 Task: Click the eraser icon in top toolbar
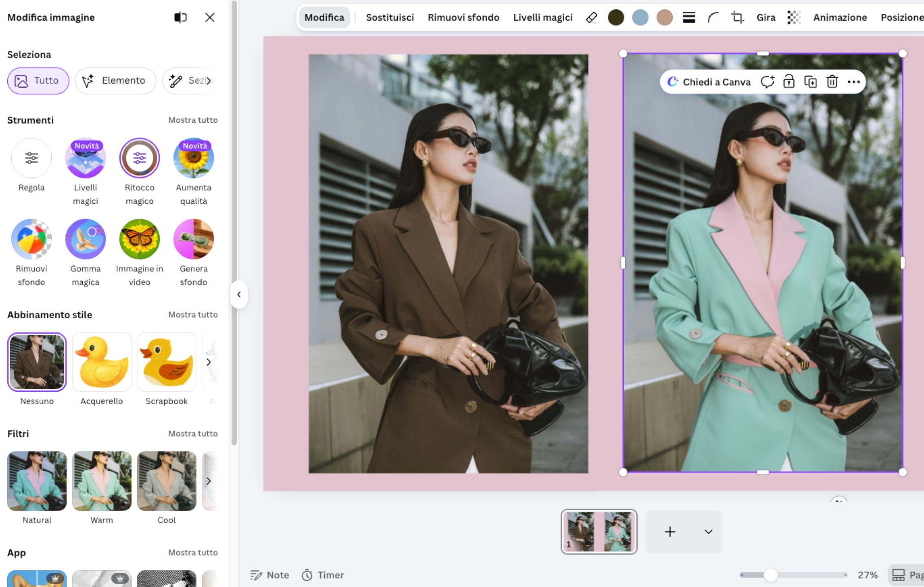[x=592, y=18]
